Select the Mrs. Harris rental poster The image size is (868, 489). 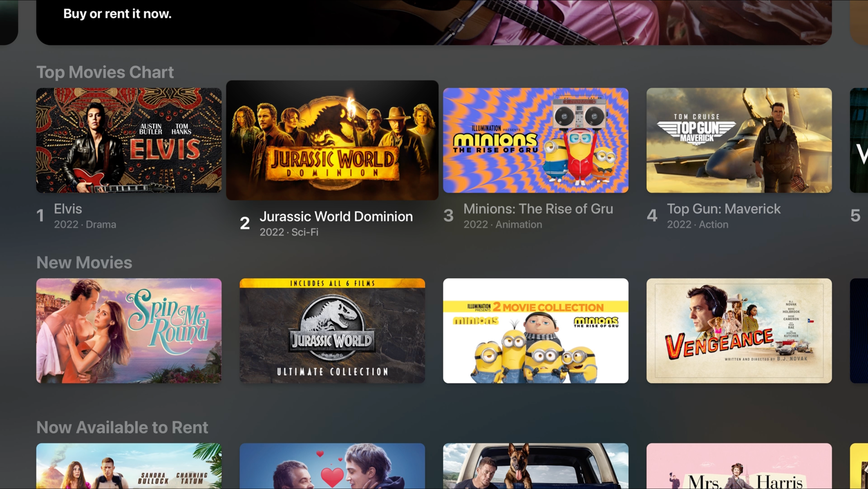739,466
